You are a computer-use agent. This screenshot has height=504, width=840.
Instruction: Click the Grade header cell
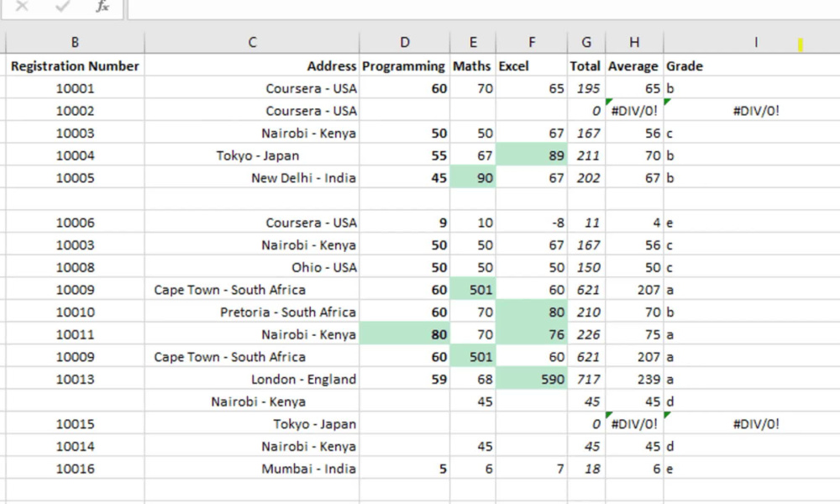[752, 66]
